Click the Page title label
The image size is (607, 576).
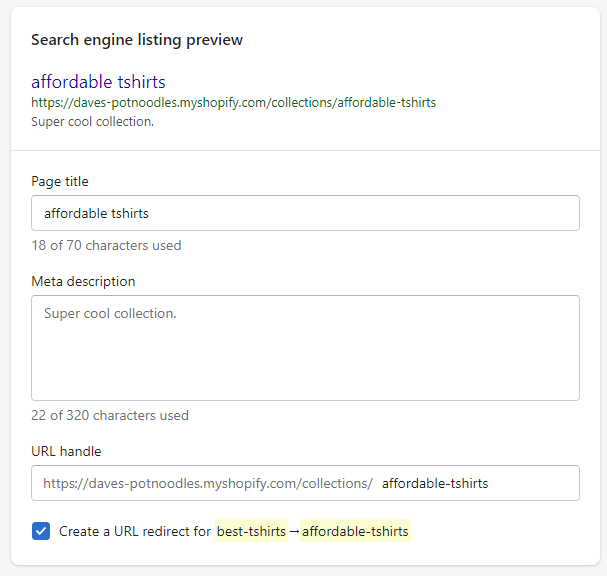[60, 181]
